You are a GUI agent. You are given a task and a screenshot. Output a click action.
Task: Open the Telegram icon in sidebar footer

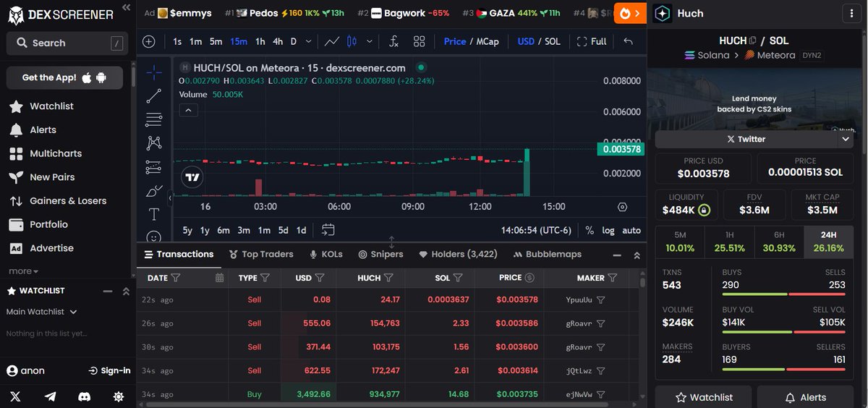(50, 396)
